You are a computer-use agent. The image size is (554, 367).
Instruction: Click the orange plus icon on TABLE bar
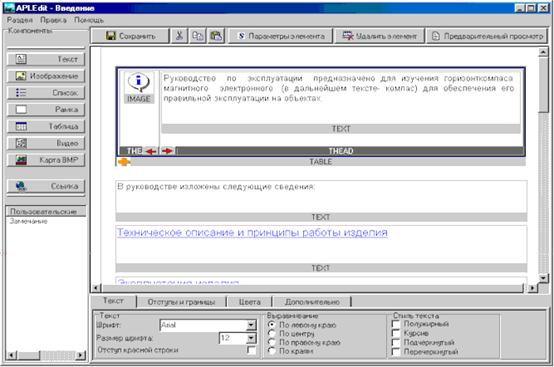(124, 162)
